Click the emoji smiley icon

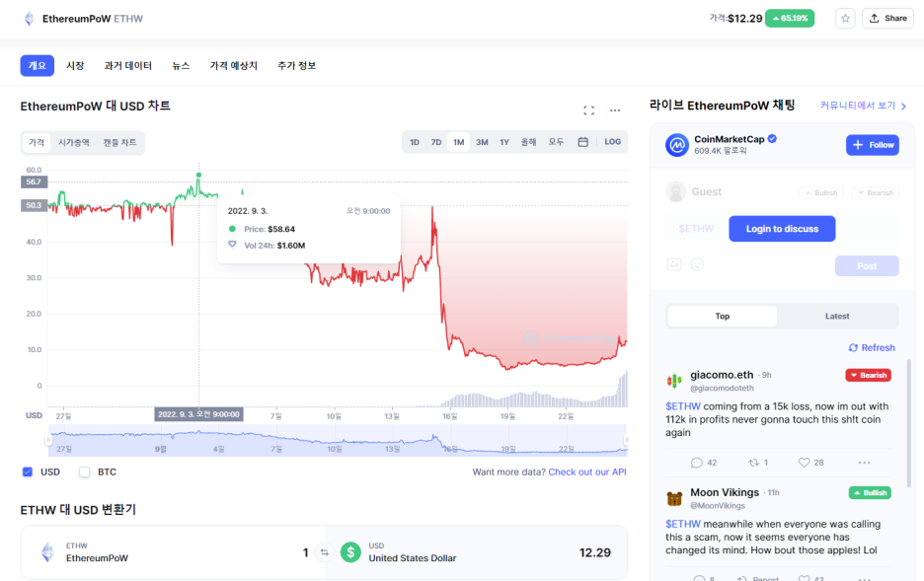(x=697, y=264)
